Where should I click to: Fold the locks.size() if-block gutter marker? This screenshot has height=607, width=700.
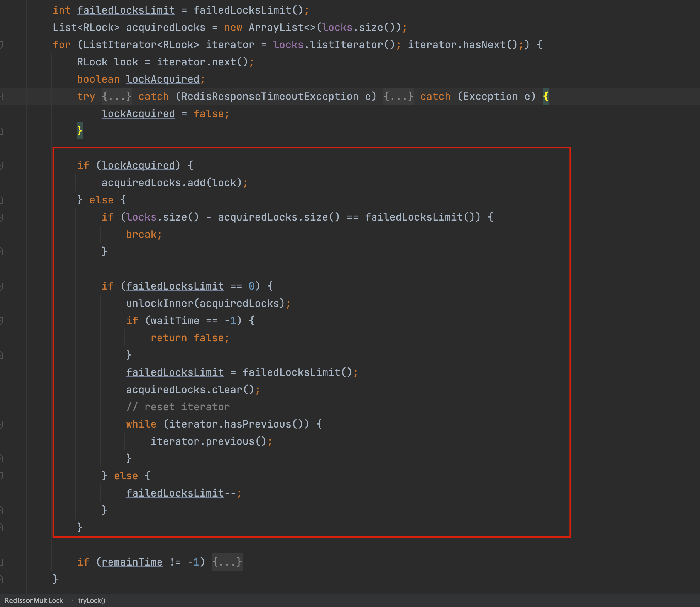pyautogui.click(x=1, y=217)
